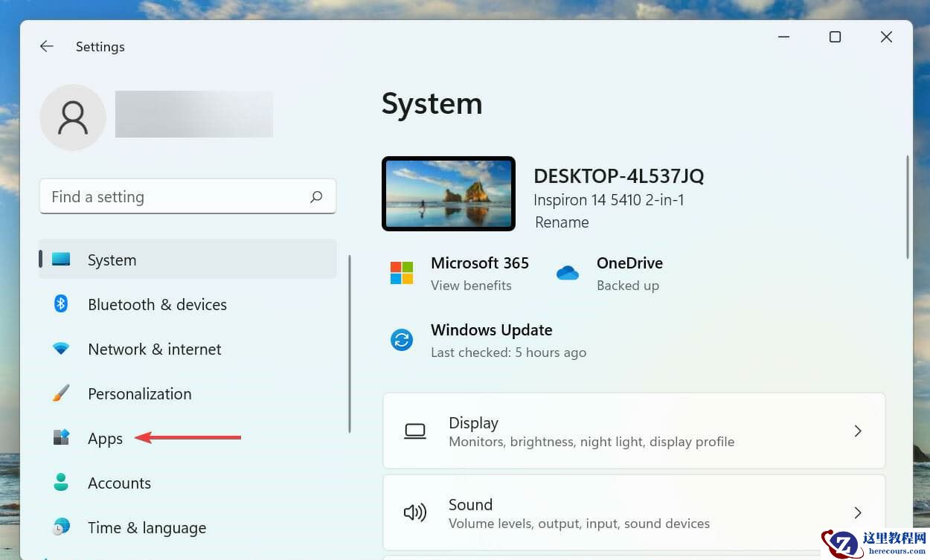Select the Network & internet globe icon
The height and width of the screenshot is (560, 930).
pos(60,349)
